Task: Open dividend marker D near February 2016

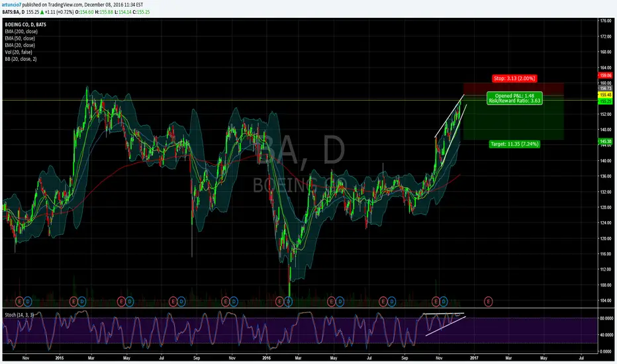Action: pos(288,302)
